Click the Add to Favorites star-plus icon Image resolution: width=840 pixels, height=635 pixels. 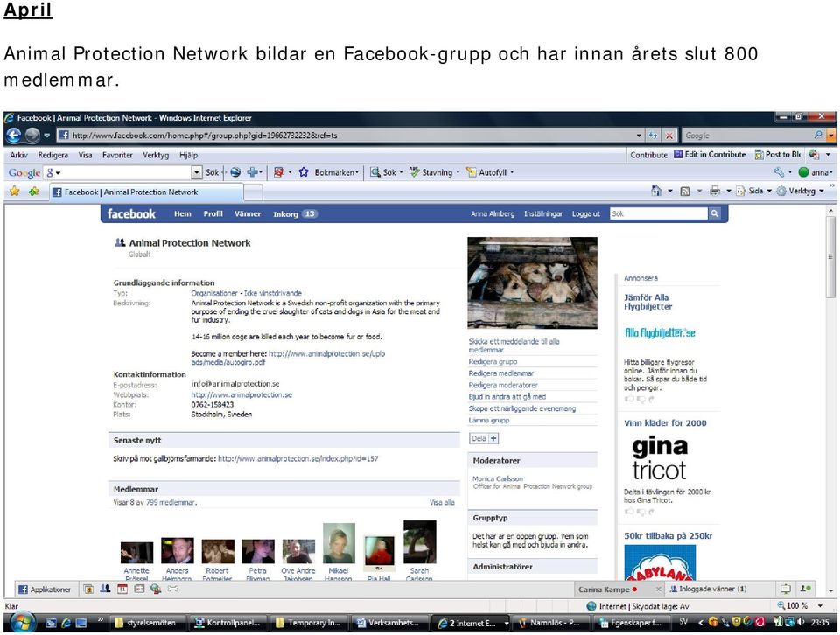click(x=34, y=192)
